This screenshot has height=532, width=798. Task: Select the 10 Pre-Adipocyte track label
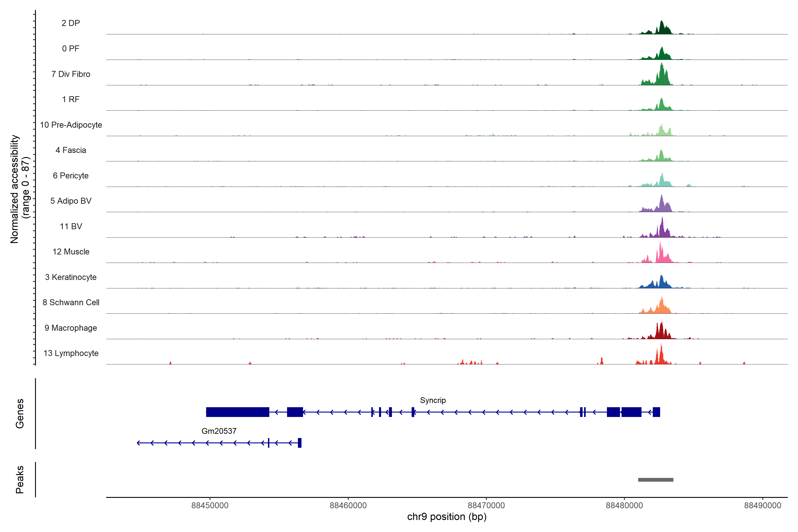tap(71, 125)
